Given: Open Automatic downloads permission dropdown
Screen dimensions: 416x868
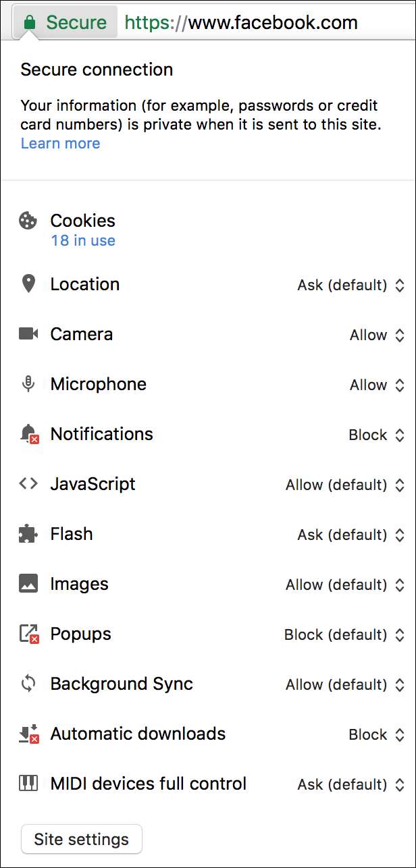Looking at the screenshot, I should (376, 735).
